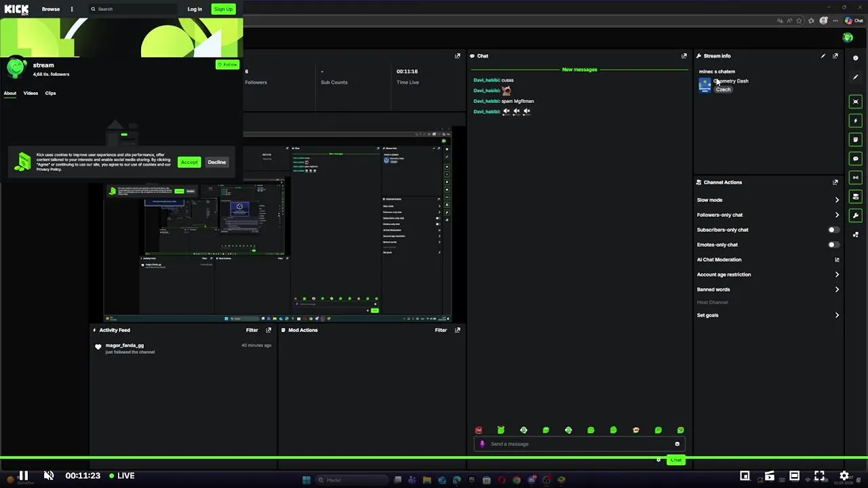
Task: Expand Slow mode settings
Action: click(x=837, y=200)
